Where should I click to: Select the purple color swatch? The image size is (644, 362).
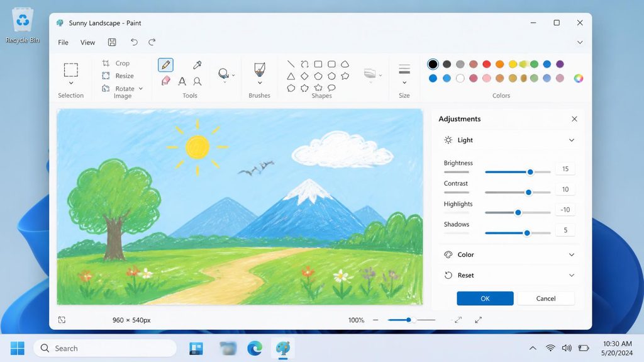click(x=560, y=64)
